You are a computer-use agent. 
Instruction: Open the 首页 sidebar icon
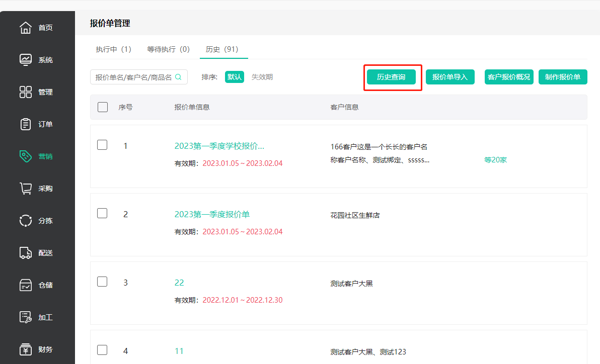[25, 28]
